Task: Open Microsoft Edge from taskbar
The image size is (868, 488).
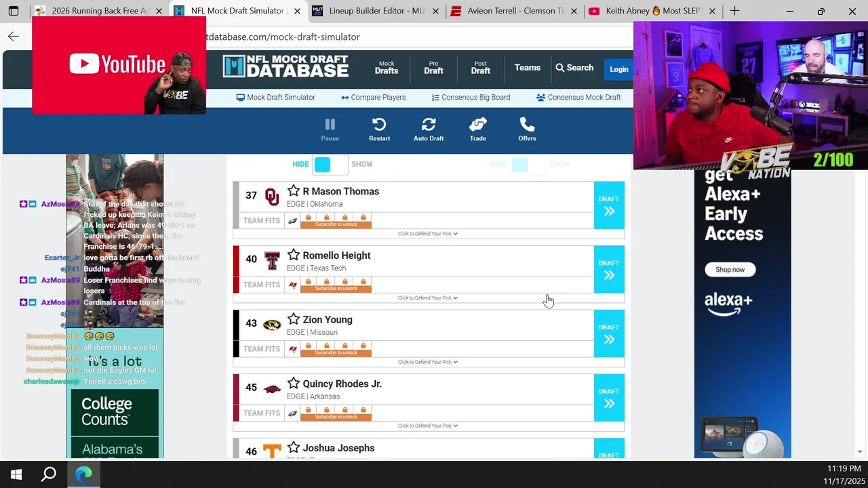Action: 83,474
